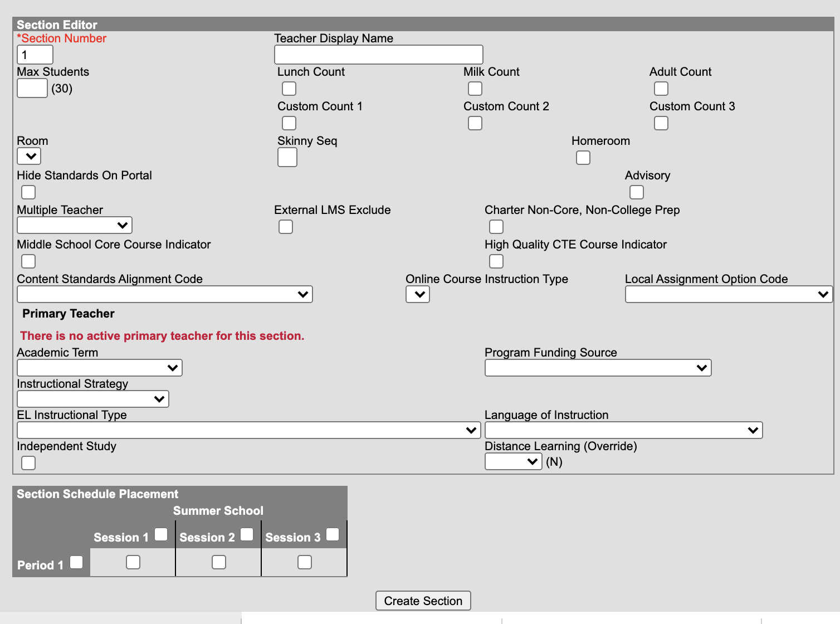
Task: Check the Period 1 row header checkbox
Action: [x=76, y=562]
